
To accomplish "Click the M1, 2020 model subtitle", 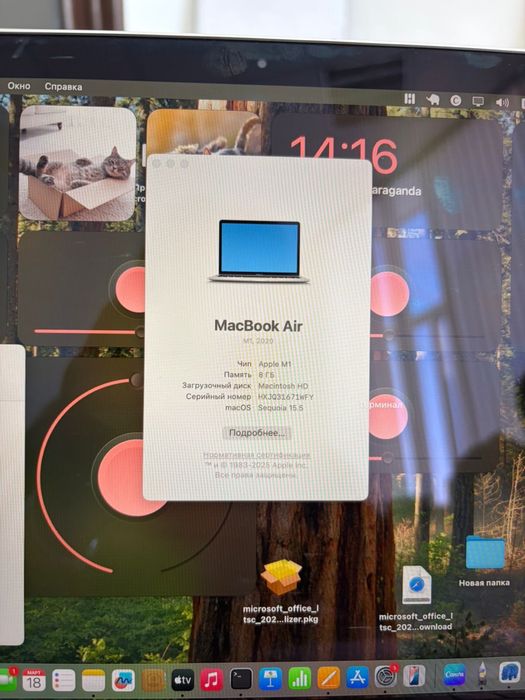I will (258, 341).
